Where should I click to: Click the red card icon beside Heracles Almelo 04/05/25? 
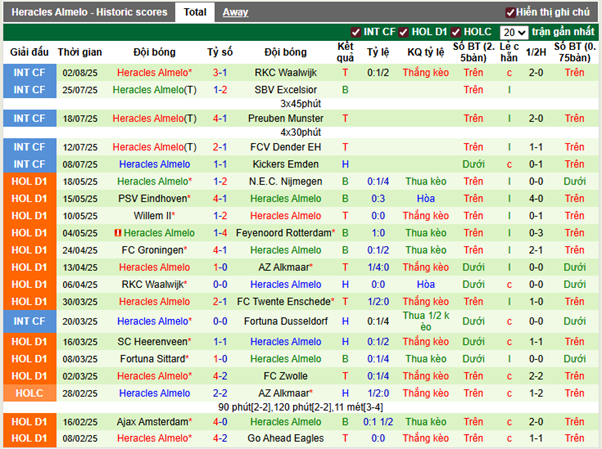pyautogui.click(x=118, y=233)
